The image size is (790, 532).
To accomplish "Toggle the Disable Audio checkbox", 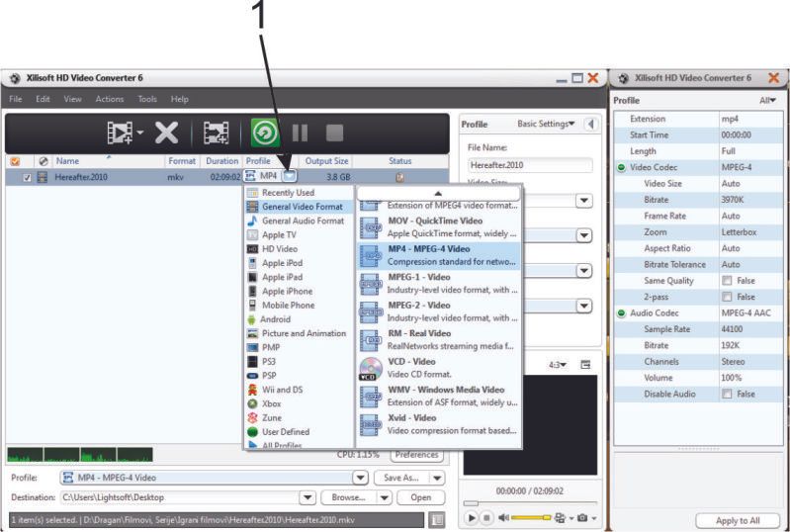I will click(727, 394).
